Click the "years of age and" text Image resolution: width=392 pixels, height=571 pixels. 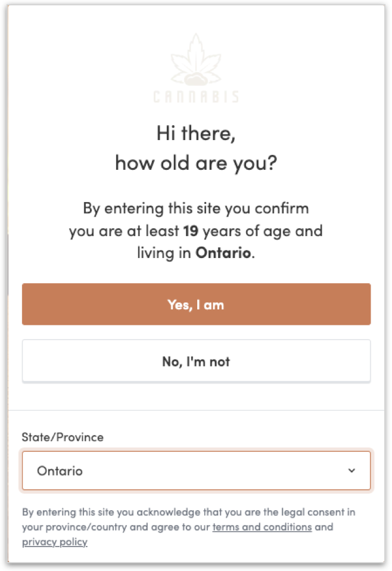(262, 231)
